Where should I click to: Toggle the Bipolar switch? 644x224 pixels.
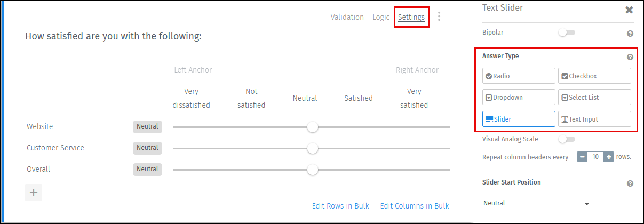click(566, 33)
